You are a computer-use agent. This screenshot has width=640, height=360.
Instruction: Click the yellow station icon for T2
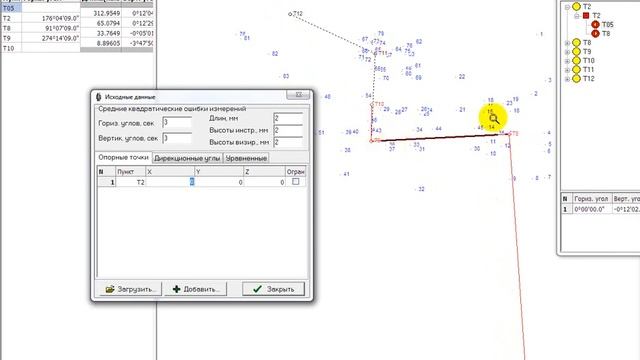(576, 7)
